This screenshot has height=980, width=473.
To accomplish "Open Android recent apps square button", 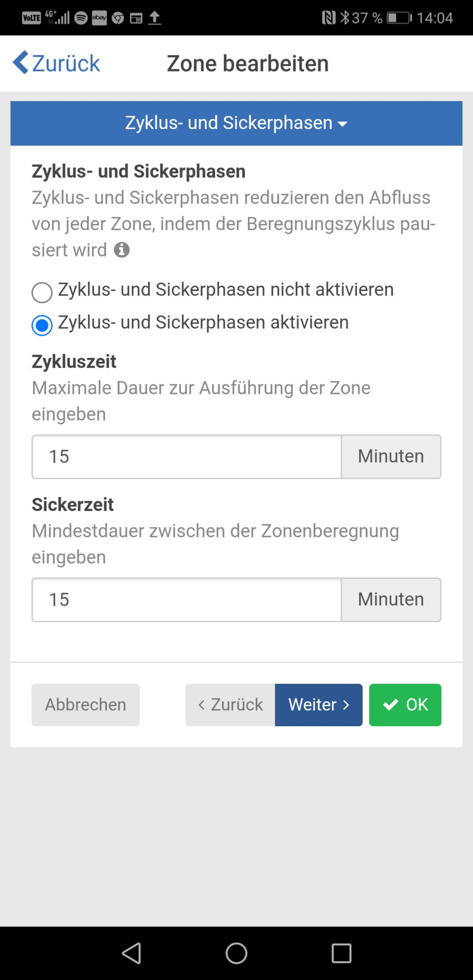I will click(341, 953).
